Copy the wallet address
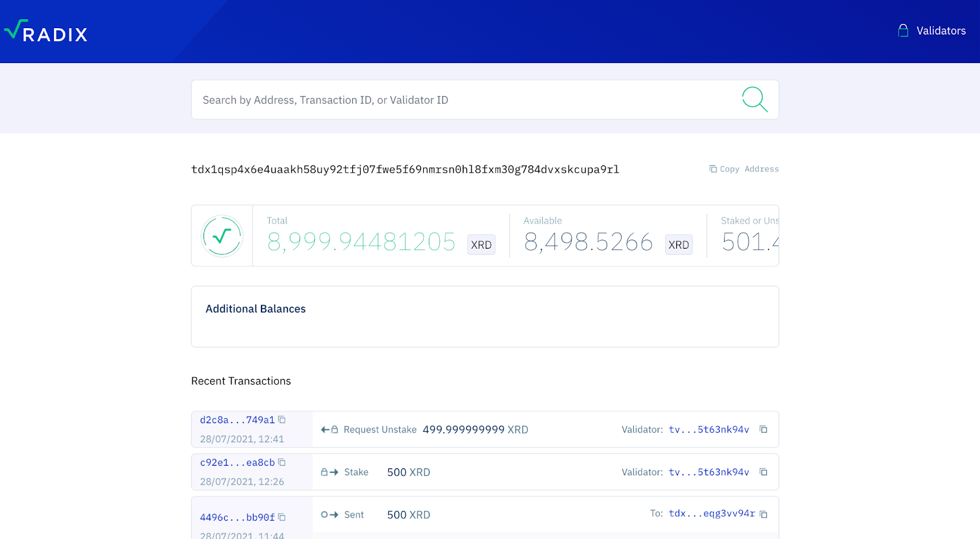Viewport: 980px width, 539px height. click(744, 169)
